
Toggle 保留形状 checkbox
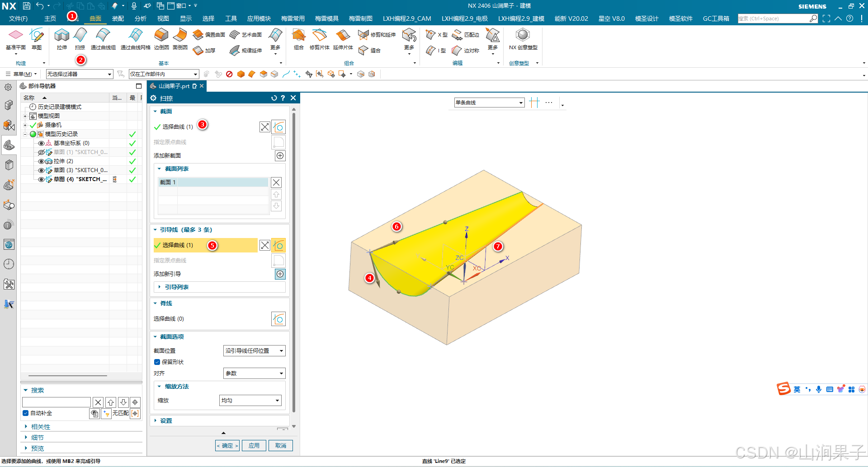[157, 362]
